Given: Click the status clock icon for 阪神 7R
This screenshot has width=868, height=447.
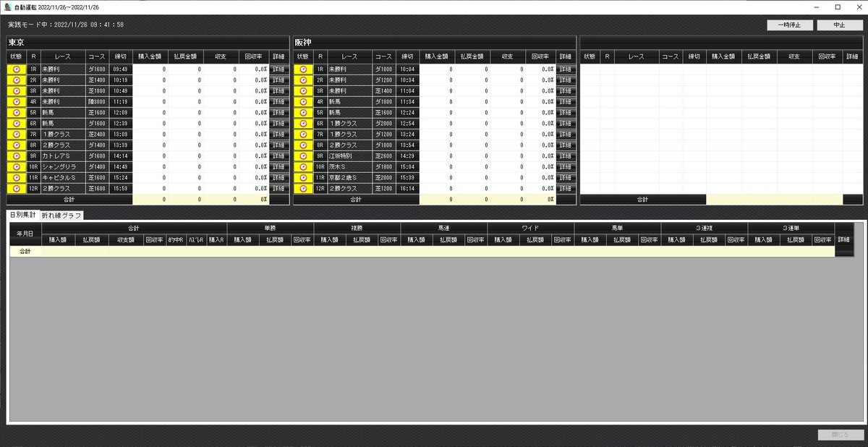Looking at the screenshot, I should click(x=302, y=135).
